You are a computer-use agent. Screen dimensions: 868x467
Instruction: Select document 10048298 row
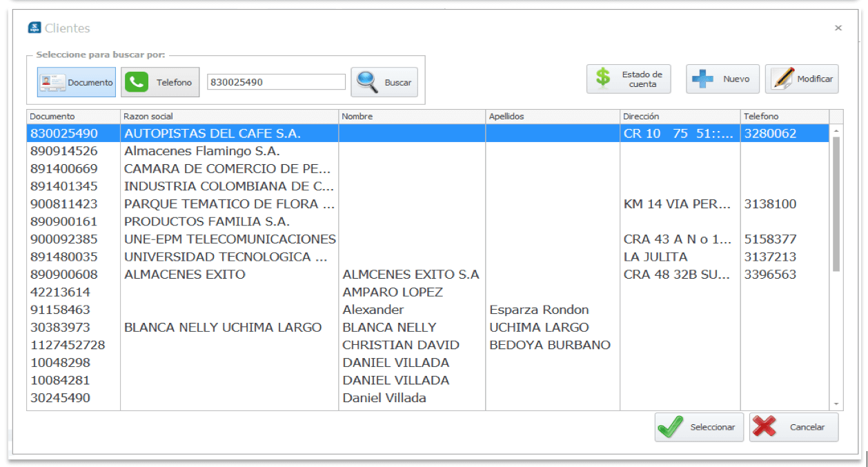428,362
